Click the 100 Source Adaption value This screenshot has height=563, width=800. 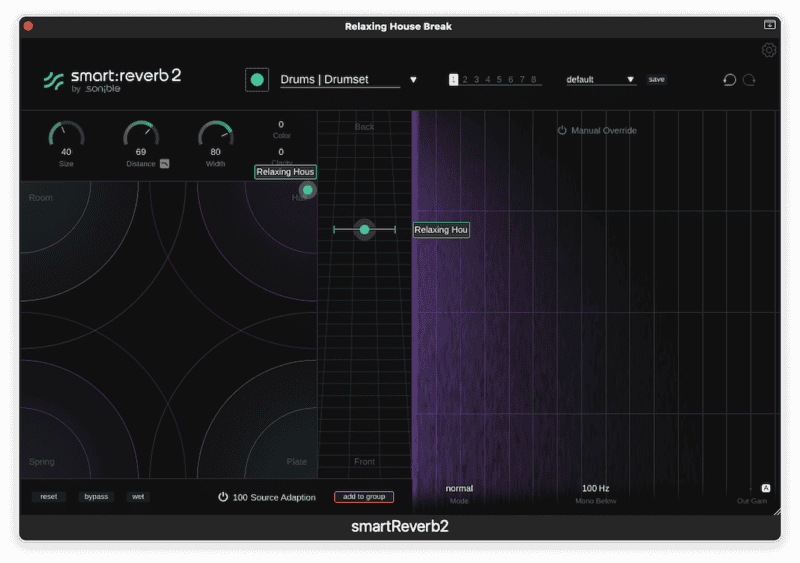click(240, 497)
